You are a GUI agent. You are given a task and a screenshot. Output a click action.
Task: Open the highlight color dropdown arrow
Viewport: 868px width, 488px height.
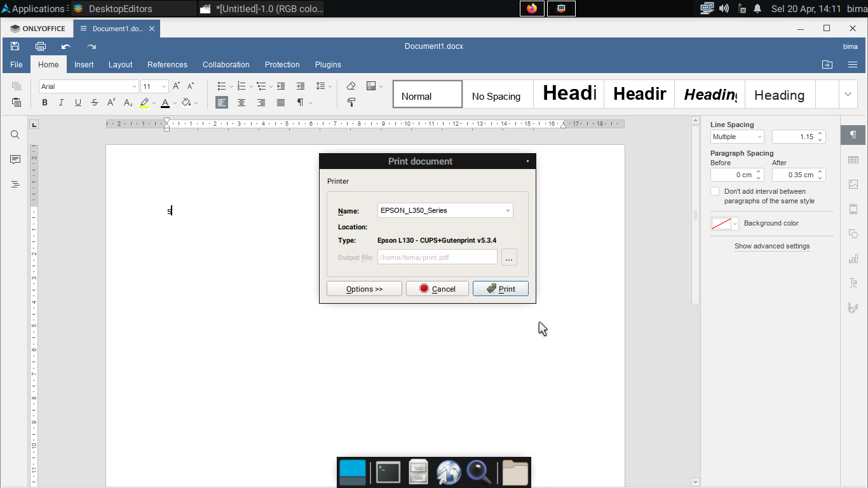point(154,103)
